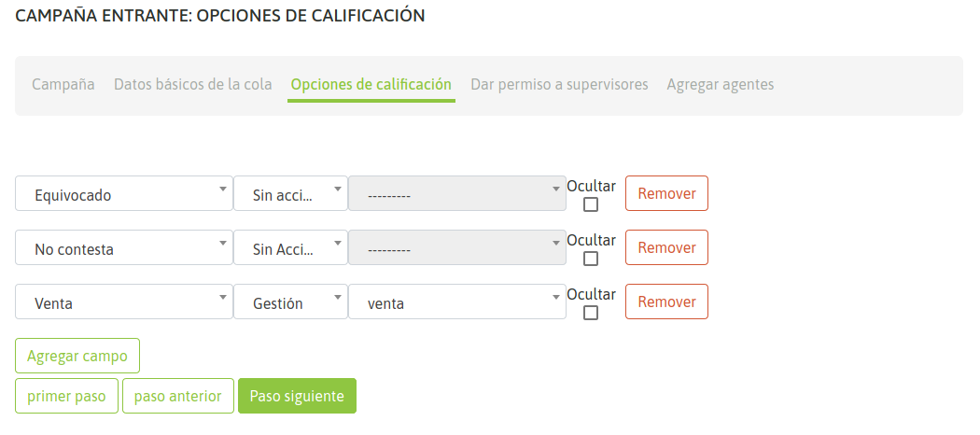Open the Venta name dropdown
980x435 pixels.
point(124,302)
